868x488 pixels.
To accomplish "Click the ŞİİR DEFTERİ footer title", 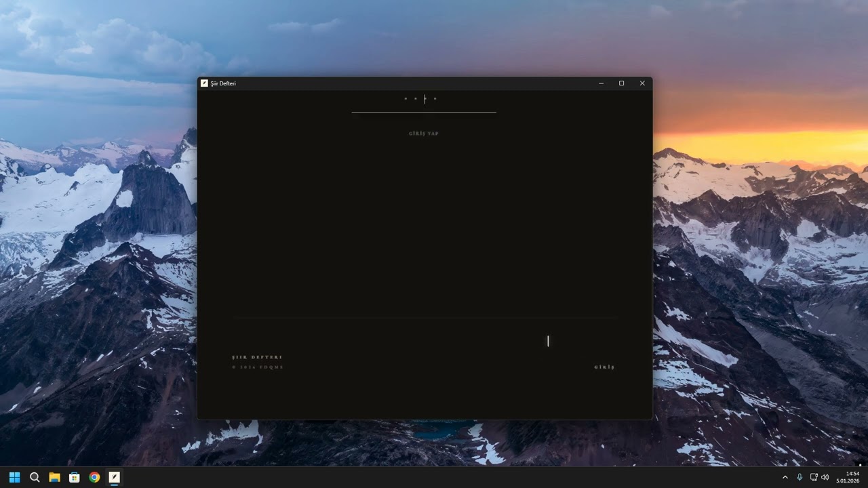I will 257,357.
